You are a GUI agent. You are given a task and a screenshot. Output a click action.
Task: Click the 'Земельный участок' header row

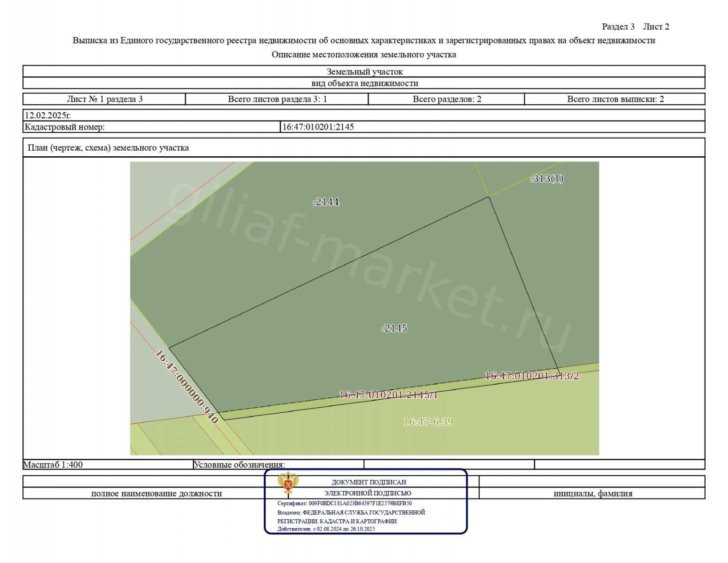(364, 72)
